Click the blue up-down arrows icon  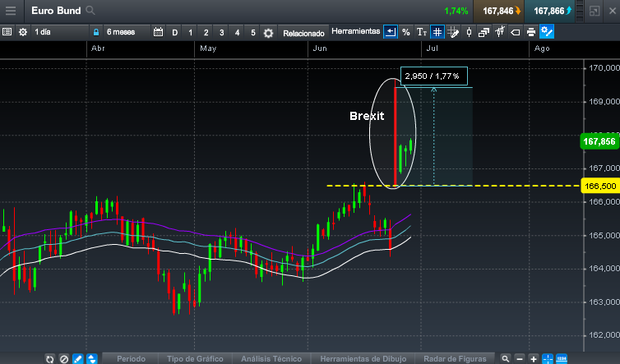coord(92,359)
